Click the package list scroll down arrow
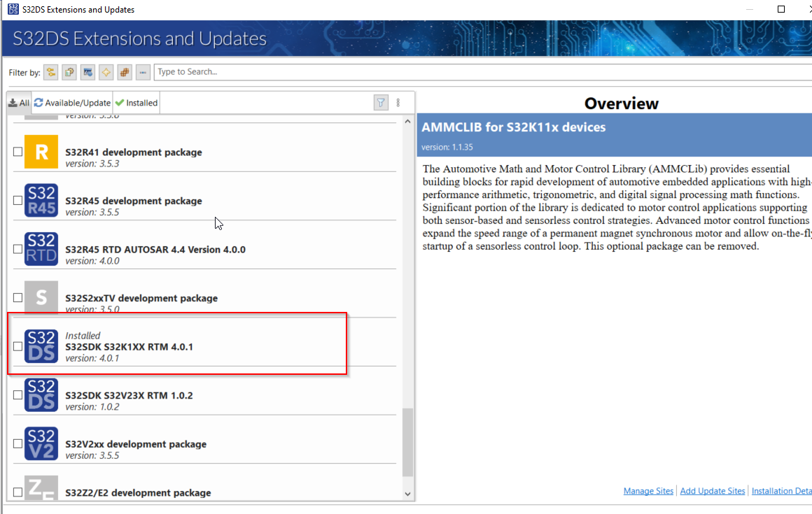Viewport: 812px width, 514px height. tap(407, 494)
